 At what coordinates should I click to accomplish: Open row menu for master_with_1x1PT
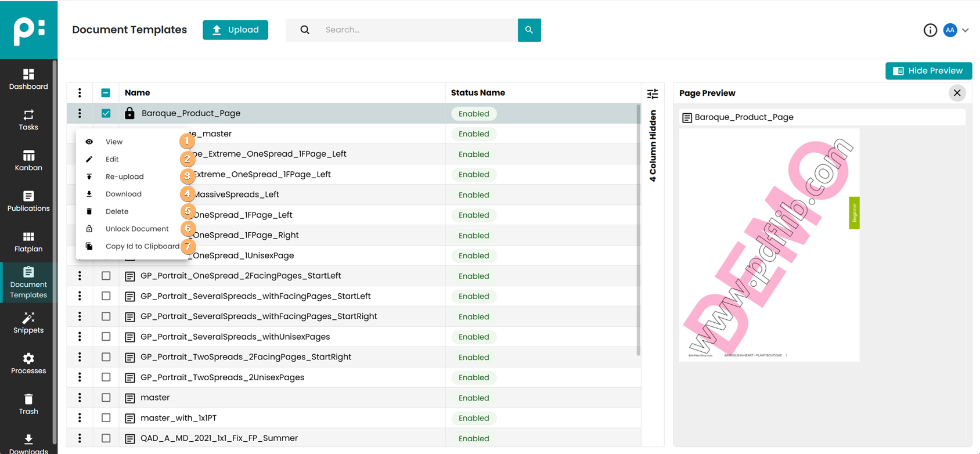point(80,418)
